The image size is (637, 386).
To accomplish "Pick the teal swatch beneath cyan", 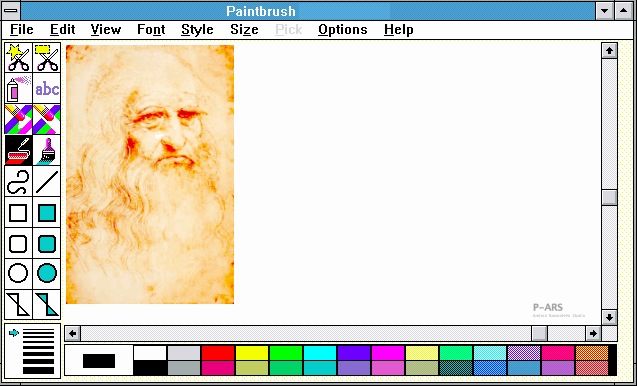I will (x=320, y=368).
